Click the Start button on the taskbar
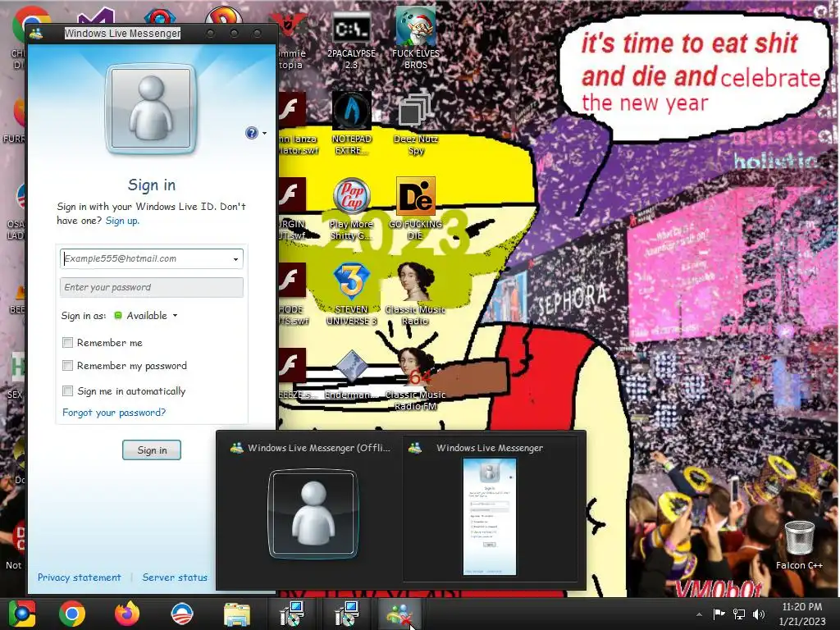 [x=21, y=614]
